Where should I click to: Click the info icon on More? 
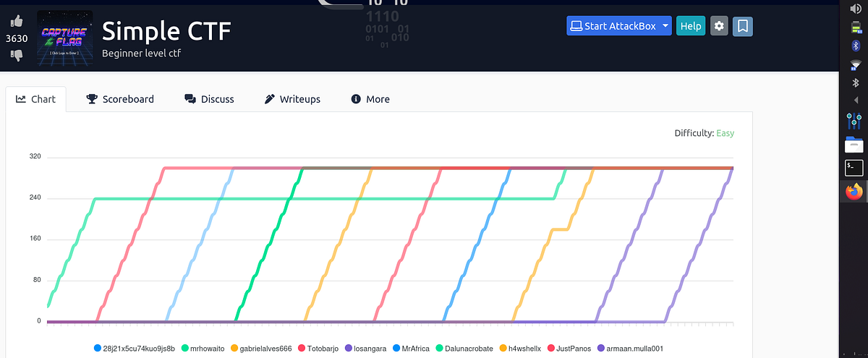coord(356,99)
